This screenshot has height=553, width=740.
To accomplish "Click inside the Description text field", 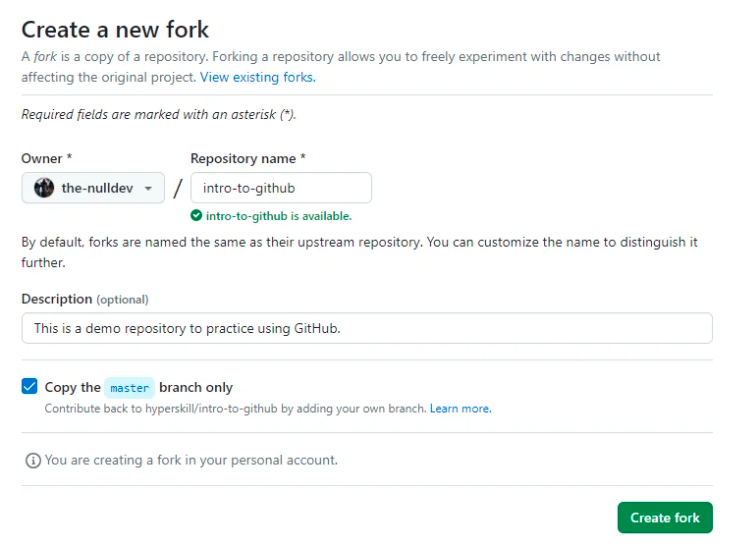I will (367, 328).
